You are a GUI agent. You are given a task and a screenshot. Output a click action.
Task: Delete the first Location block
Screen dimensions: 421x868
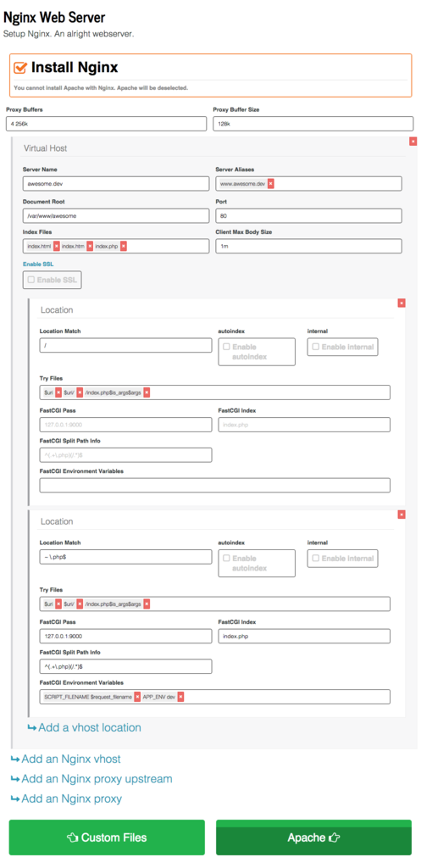(402, 303)
